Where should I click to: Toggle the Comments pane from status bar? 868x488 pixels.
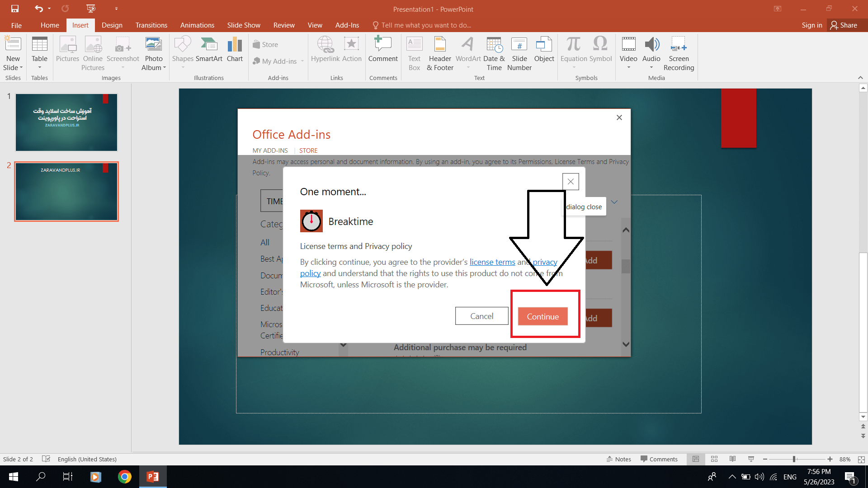coord(659,459)
